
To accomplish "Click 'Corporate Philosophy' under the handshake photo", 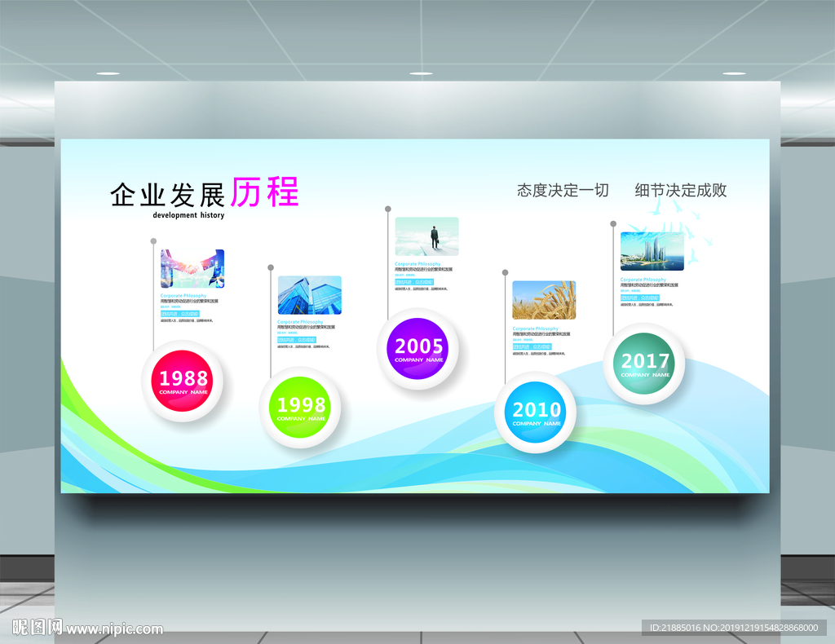I will tap(183, 295).
